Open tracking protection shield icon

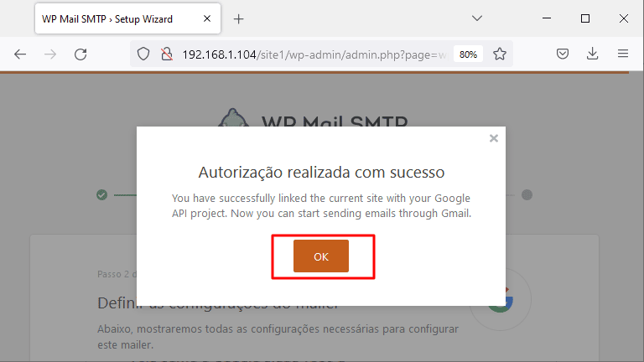[x=143, y=54]
